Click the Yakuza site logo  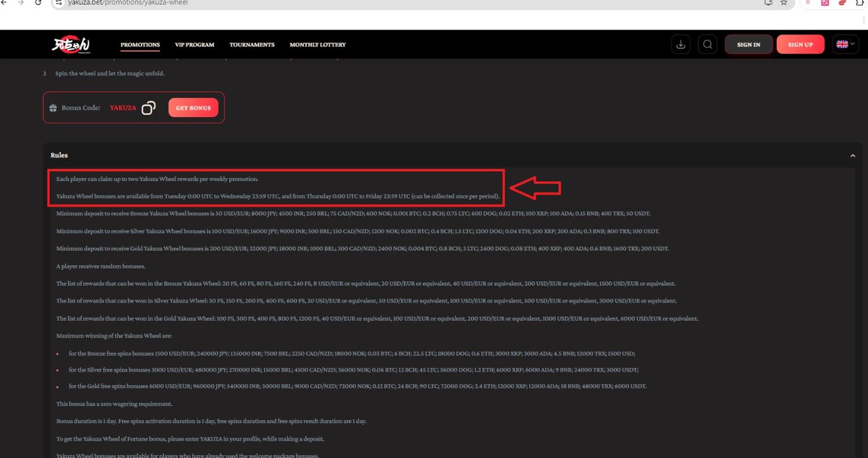tap(70, 45)
